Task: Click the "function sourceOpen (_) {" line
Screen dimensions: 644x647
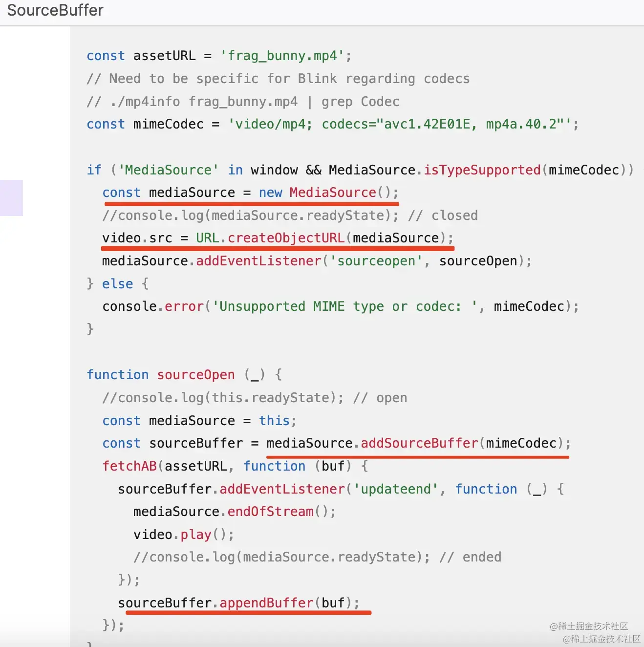Action: (184, 375)
